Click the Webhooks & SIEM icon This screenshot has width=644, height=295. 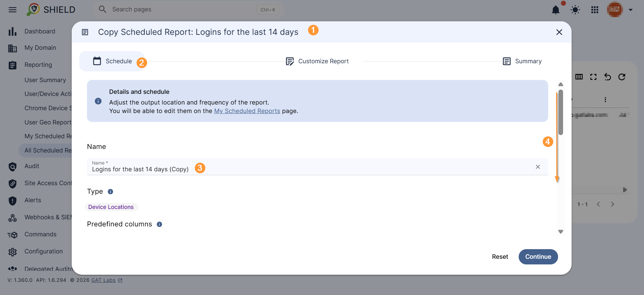[x=12, y=218]
